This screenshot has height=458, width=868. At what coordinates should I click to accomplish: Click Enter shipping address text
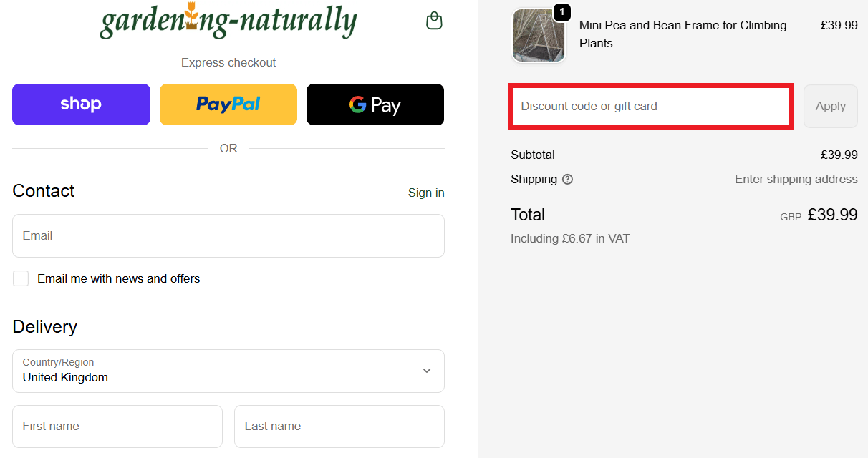[x=796, y=179]
